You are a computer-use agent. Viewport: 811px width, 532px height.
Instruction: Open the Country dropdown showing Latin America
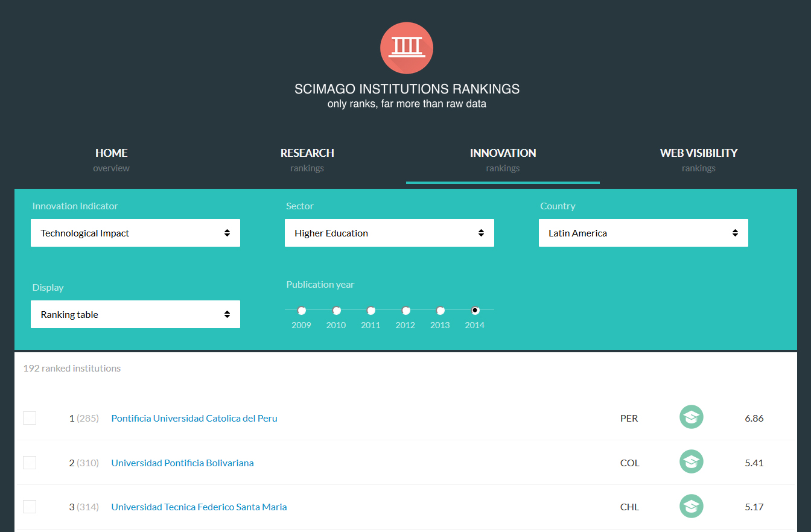pyautogui.click(x=643, y=233)
